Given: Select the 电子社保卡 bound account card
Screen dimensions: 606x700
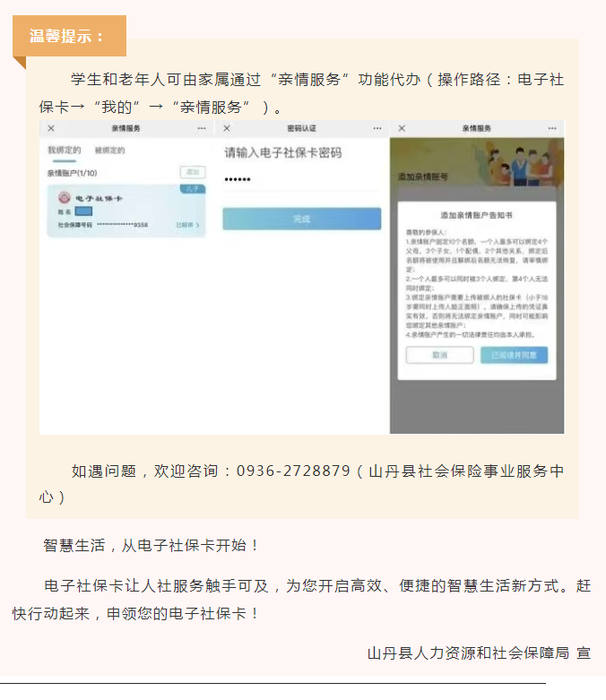Looking at the screenshot, I should pyautogui.click(x=126, y=211).
